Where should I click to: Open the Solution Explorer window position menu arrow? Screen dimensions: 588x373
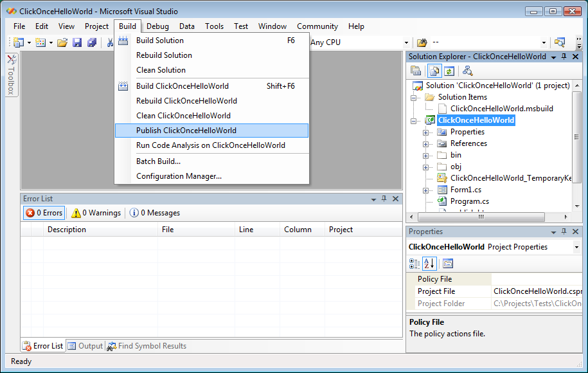click(553, 57)
